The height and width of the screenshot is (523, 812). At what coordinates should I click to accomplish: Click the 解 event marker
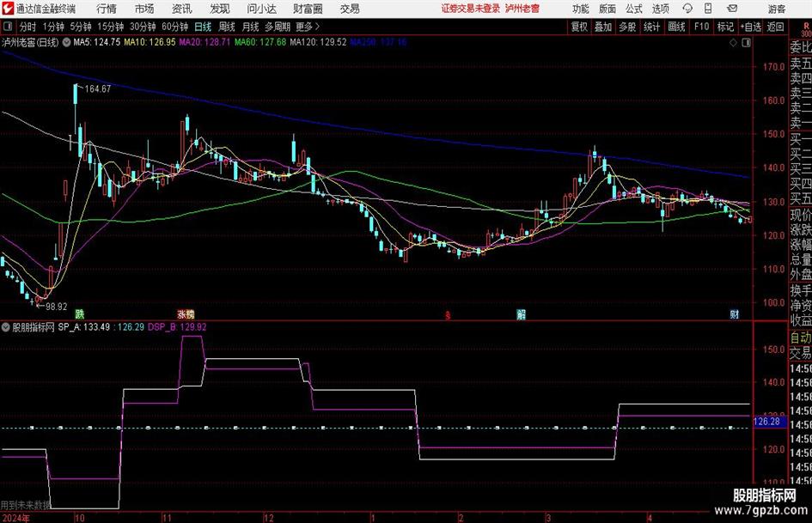point(521,314)
